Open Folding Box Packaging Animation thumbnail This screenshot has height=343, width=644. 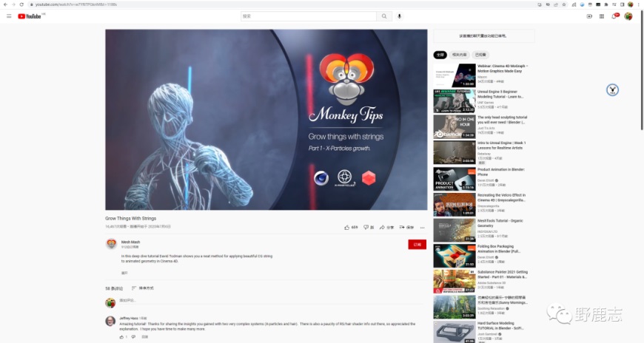(455, 256)
